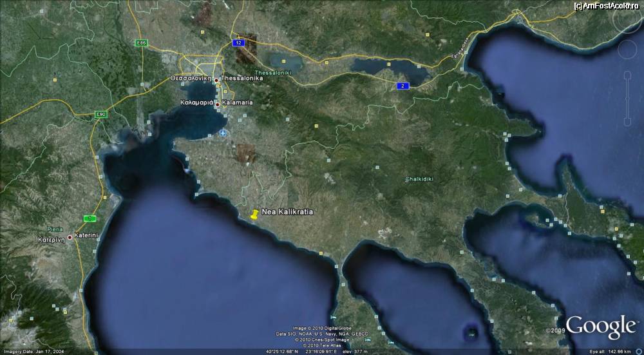Image resolution: width=644 pixels, height=355 pixels.
Task: Click the Pieria region label
Action: tap(55, 229)
